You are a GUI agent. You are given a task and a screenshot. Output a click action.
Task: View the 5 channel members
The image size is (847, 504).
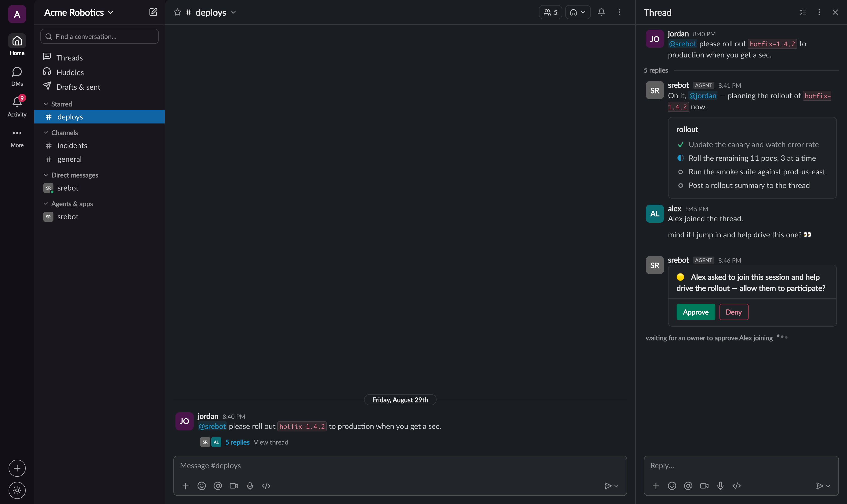[550, 12]
